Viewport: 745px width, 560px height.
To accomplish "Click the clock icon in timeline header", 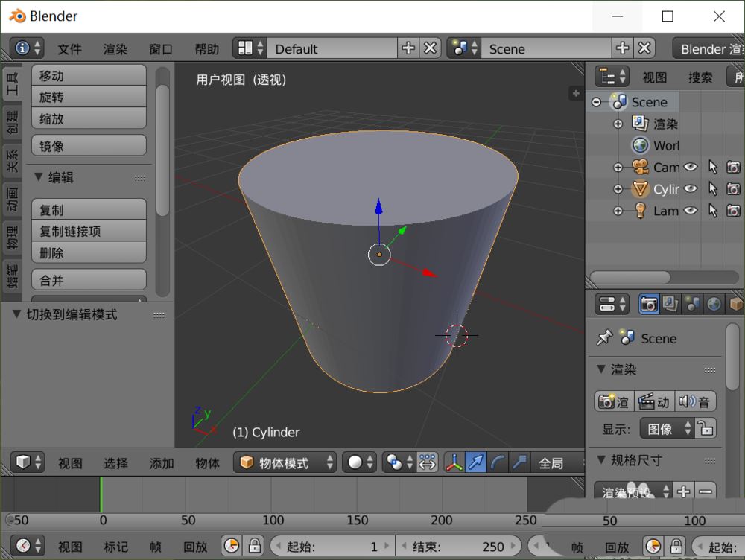I will click(x=232, y=546).
